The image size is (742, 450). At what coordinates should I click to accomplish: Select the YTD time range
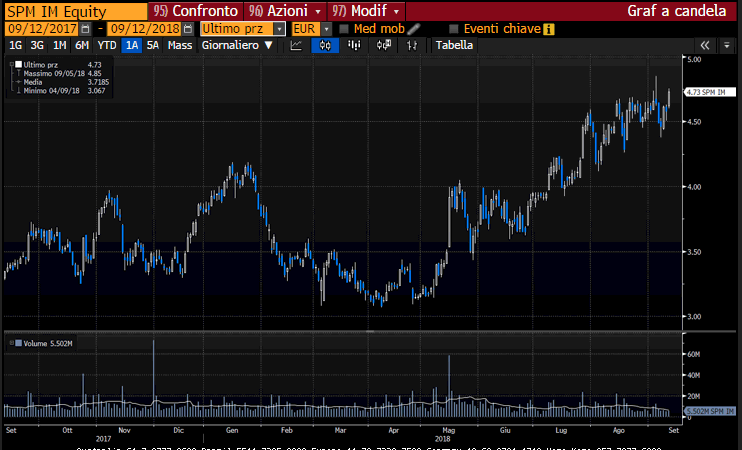click(106, 45)
